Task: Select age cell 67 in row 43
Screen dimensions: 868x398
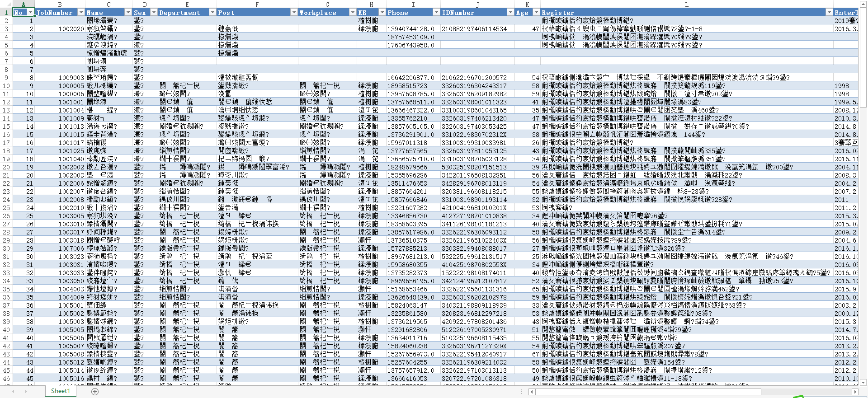Action: pos(528,354)
